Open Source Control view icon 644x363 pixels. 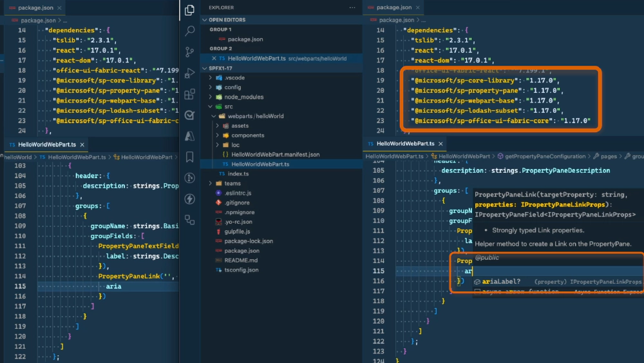[189, 52]
